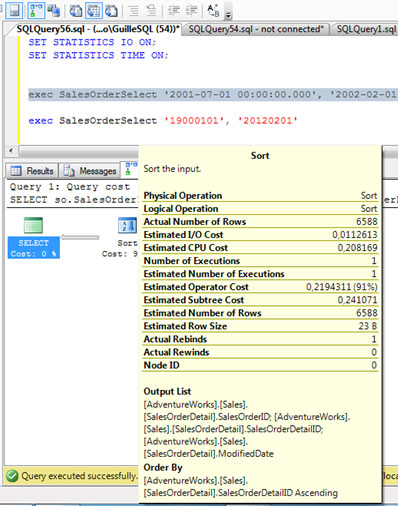The width and height of the screenshot is (398, 506).
Task: Click the 'Estimated Subtree Cost' tooltip row
Action: point(260,300)
